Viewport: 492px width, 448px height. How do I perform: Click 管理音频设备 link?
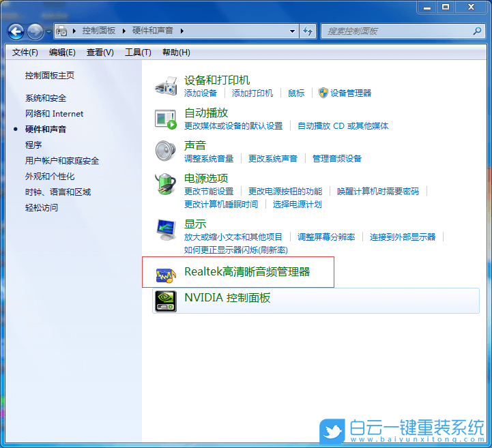pos(337,159)
